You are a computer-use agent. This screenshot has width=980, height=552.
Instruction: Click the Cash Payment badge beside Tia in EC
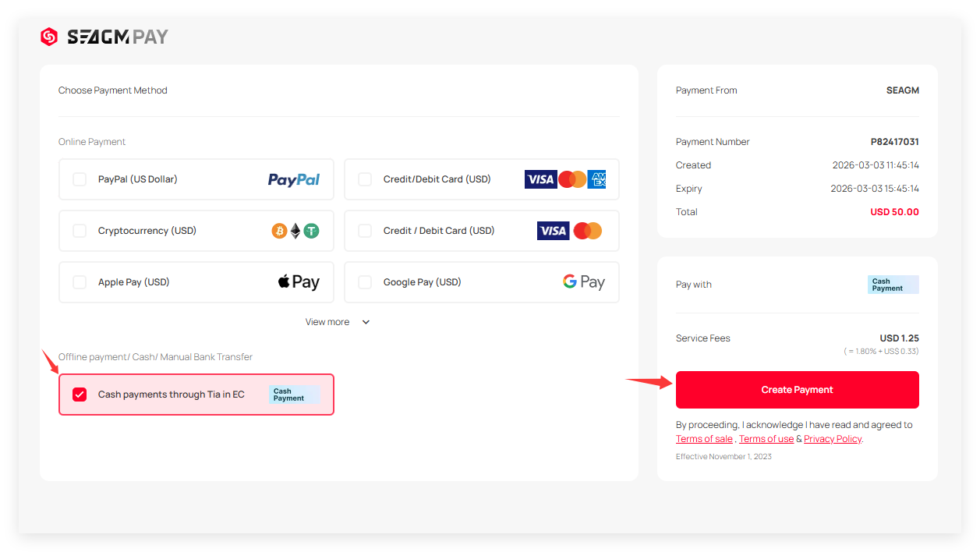pyautogui.click(x=295, y=395)
